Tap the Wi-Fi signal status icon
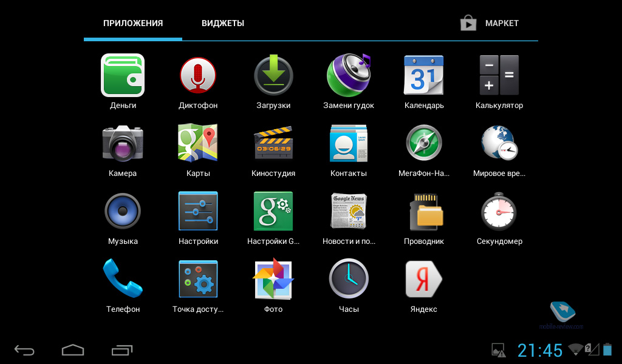Image resolution: width=622 pixels, height=364 pixels. click(x=575, y=349)
